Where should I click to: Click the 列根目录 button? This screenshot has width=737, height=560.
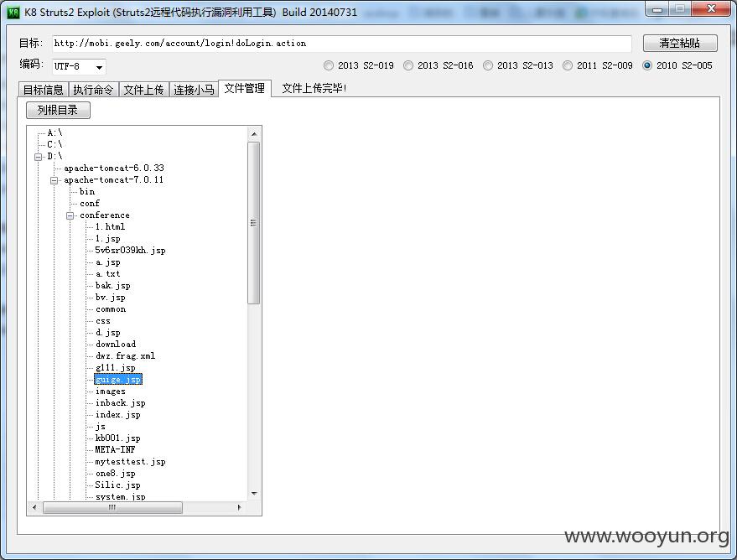pyautogui.click(x=58, y=110)
